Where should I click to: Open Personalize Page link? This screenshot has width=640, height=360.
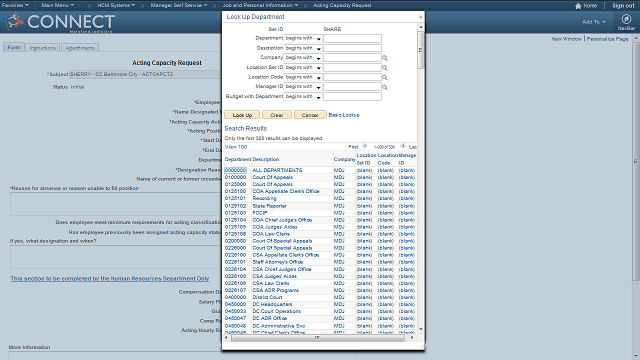pos(607,39)
